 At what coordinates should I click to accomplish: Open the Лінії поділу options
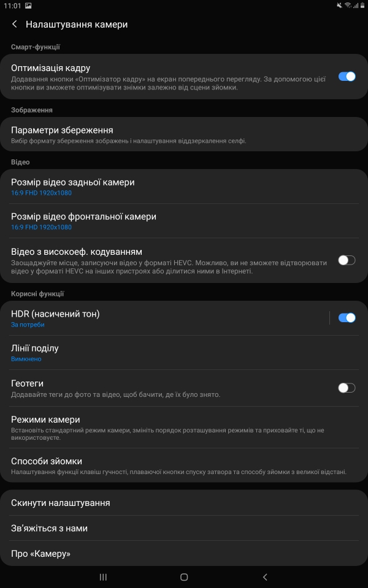click(x=184, y=353)
